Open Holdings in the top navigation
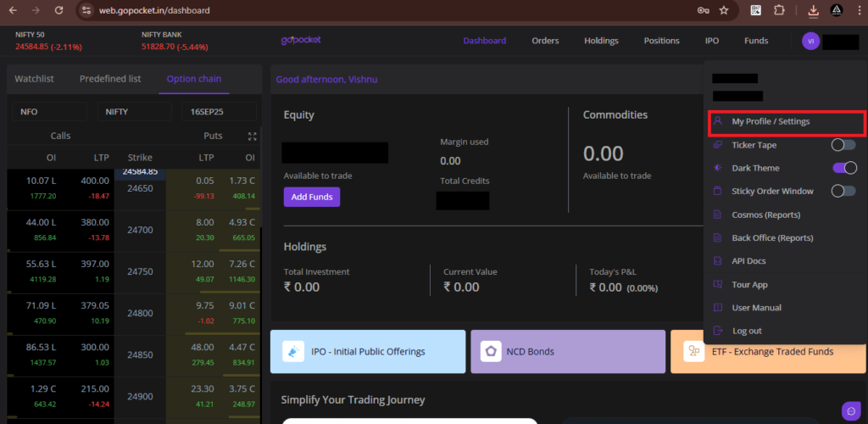The width and height of the screenshot is (868, 424). pyautogui.click(x=601, y=41)
